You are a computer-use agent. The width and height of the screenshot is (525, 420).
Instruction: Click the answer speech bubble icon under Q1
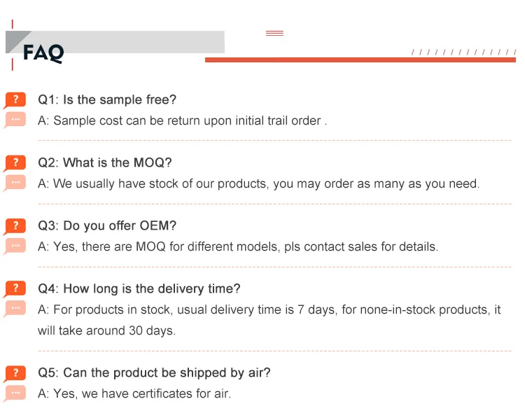click(14, 120)
